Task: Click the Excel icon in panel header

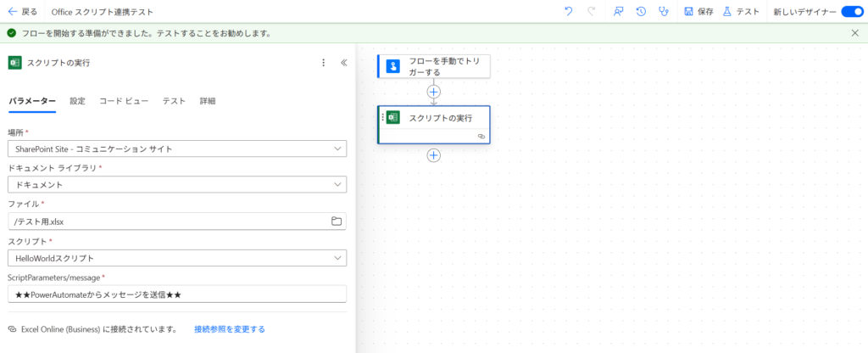Action: [14, 63]
